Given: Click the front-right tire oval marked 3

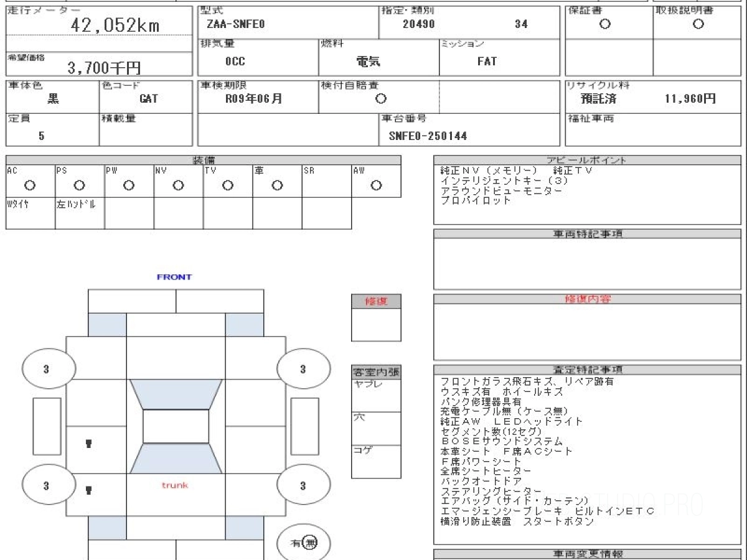Looking at the screenshot, I should coord(303,369).
